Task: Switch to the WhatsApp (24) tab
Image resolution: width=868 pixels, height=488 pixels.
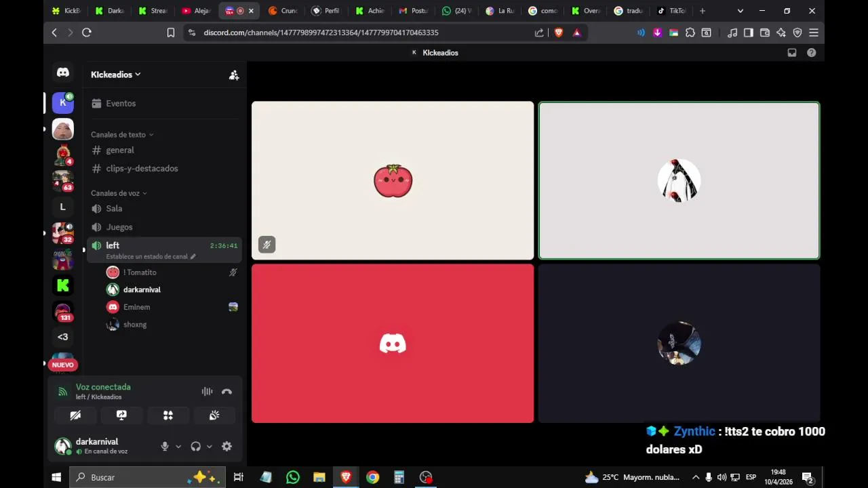Action: [457, 11]
